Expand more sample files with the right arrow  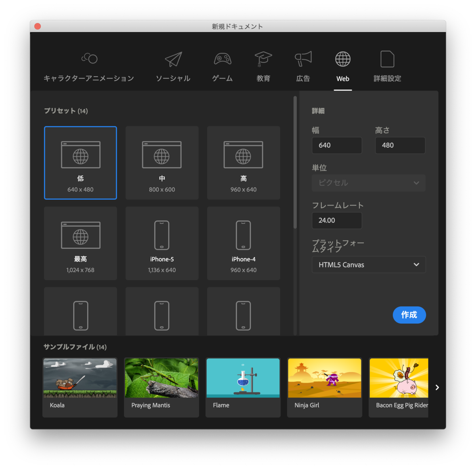pos(437,387)
